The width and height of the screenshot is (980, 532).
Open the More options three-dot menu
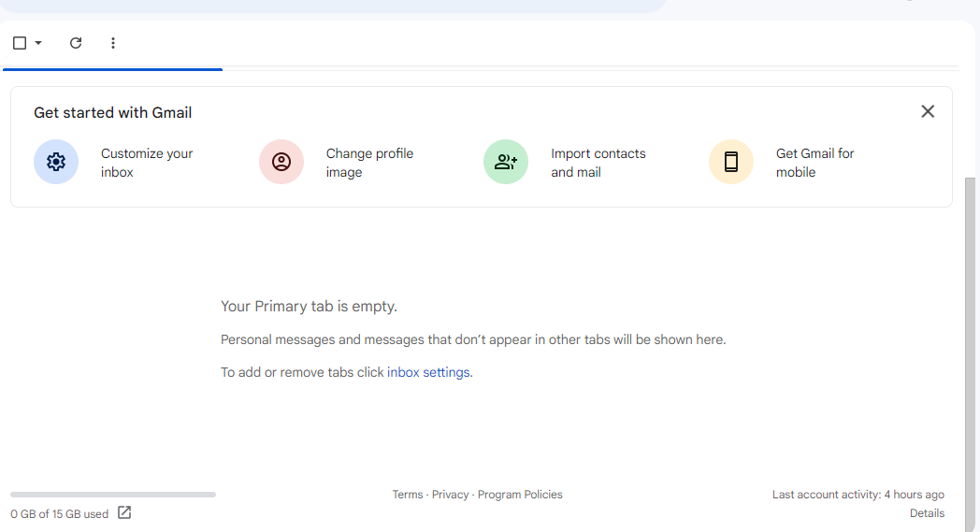[x=113, y=43]
